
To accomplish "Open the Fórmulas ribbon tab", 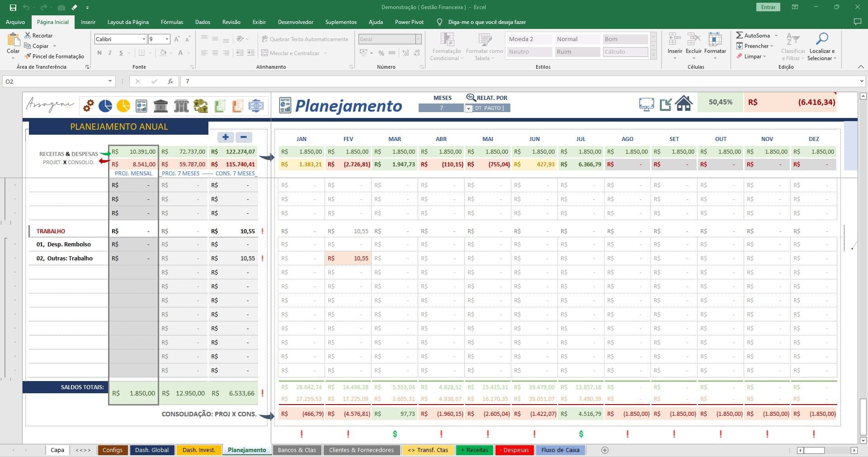I will click(172, 22).
